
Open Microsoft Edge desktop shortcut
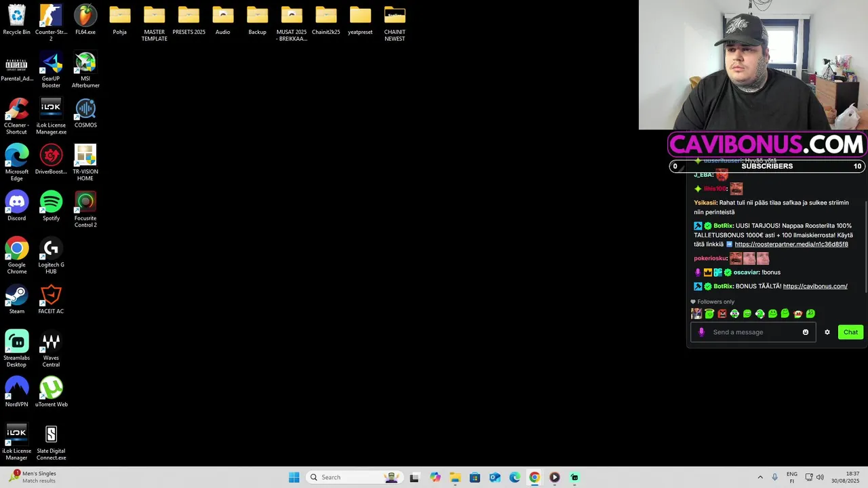point(16,163)
